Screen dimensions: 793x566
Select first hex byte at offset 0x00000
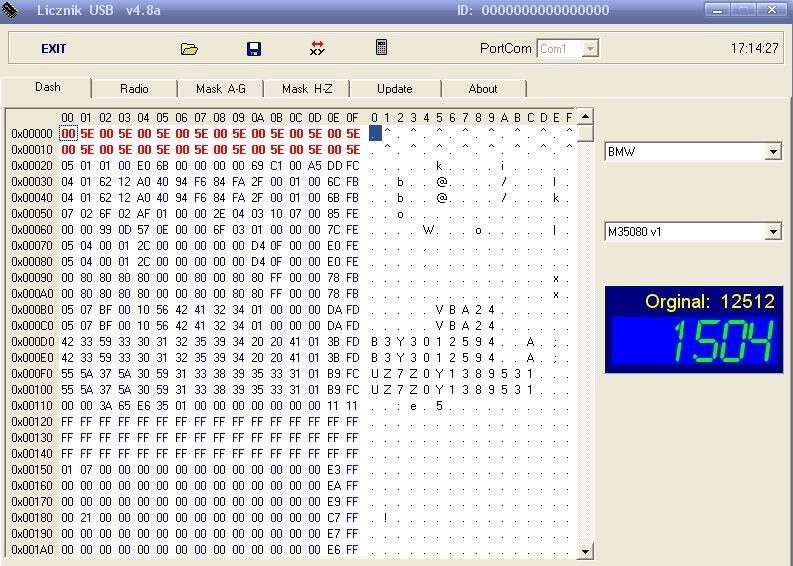[68, 133]
